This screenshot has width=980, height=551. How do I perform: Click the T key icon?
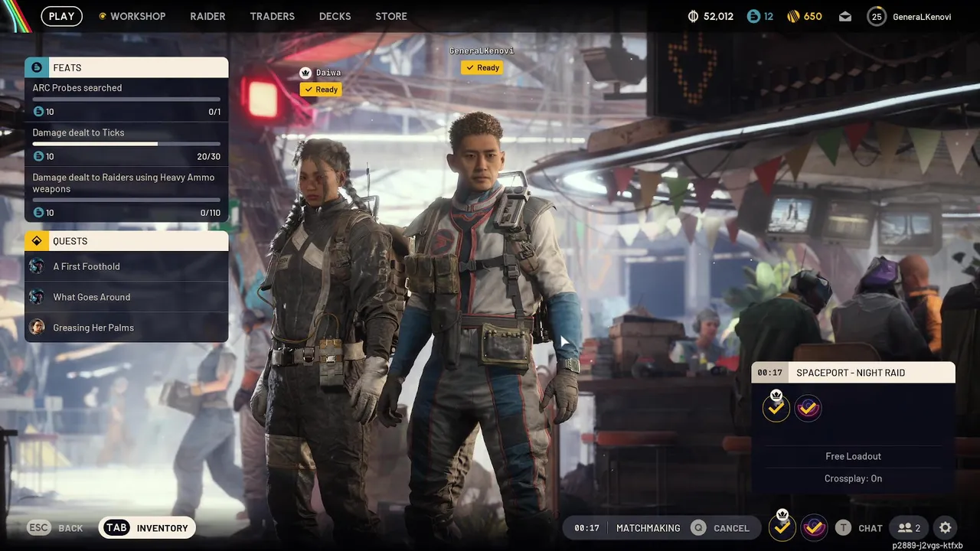(843, 527)
